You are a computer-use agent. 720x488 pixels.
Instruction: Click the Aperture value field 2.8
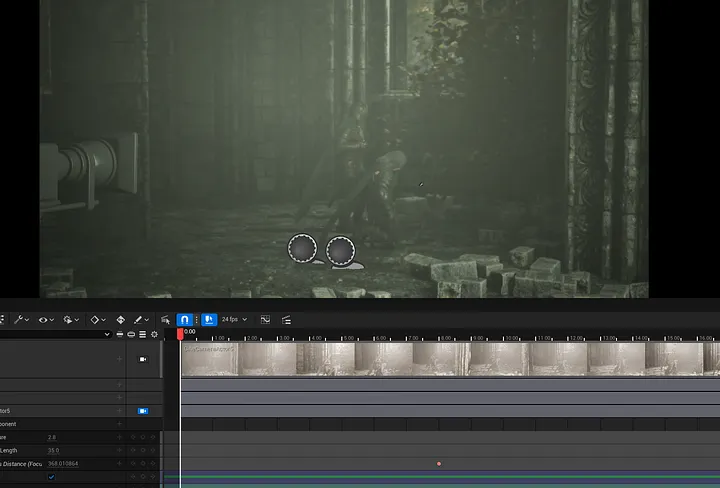click(x=53, y=437)
